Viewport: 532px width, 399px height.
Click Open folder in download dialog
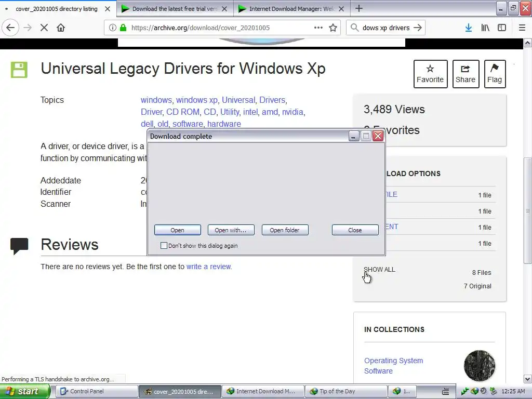tap(285, 230)
